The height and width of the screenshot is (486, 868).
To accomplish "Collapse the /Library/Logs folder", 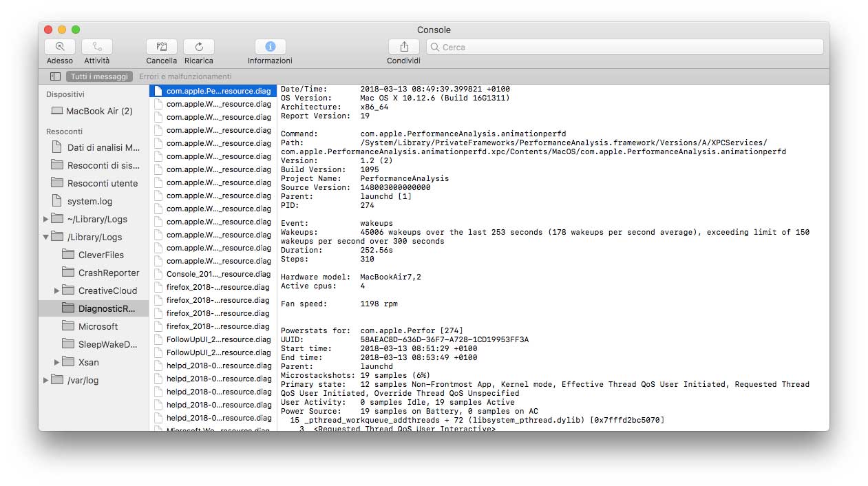I will [x=46, y=237].
